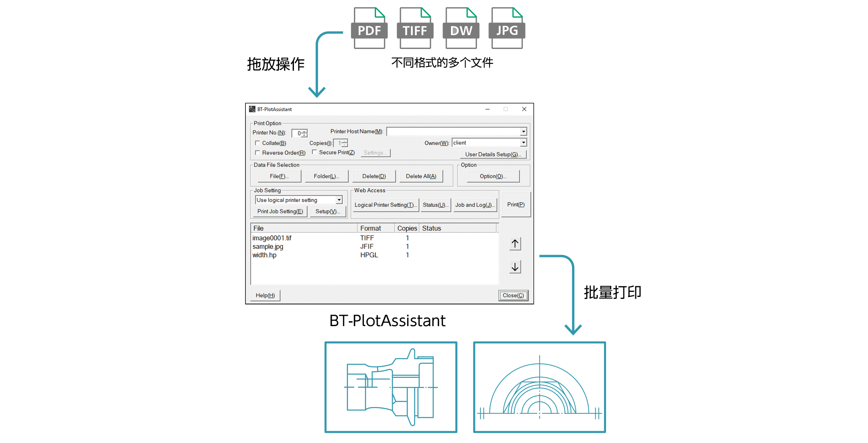Click the File column header
This screenshot has width=868, height=443.
[x=304, y=228]
